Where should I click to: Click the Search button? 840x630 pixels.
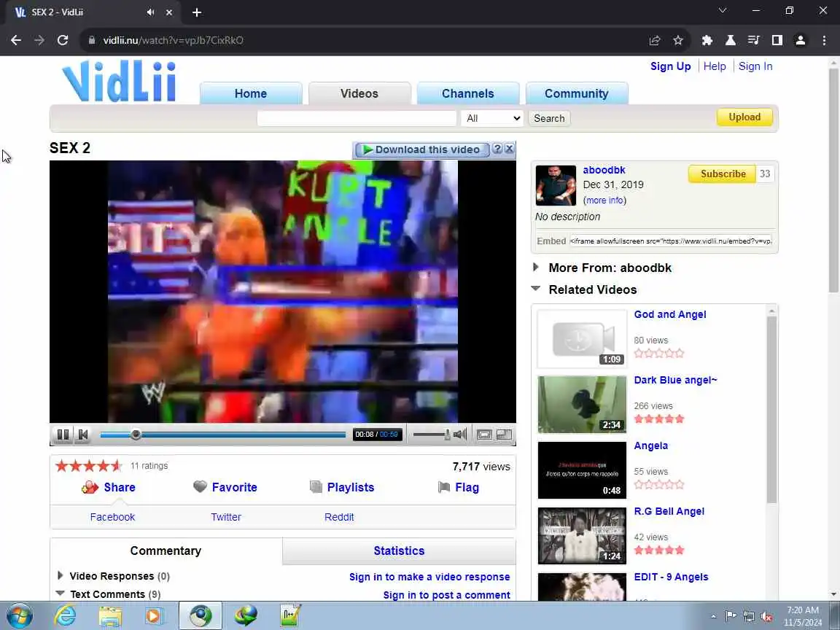click(549, 118)
